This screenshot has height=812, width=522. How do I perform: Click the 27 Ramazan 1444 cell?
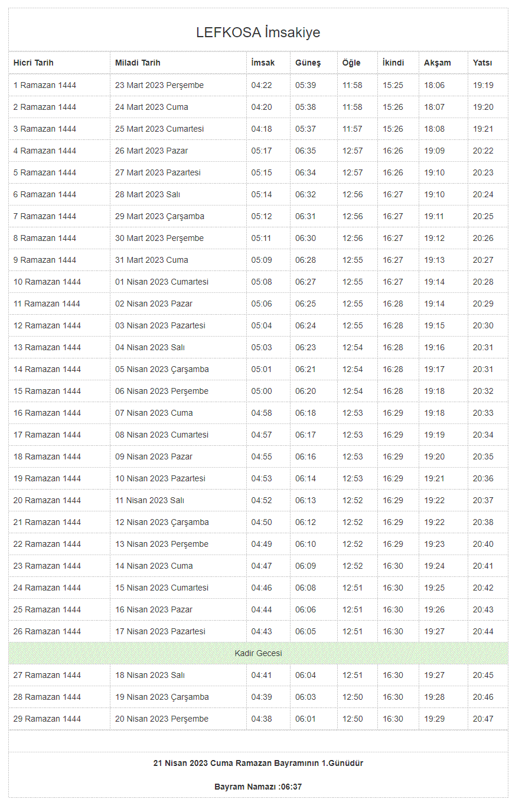[47, 675]
